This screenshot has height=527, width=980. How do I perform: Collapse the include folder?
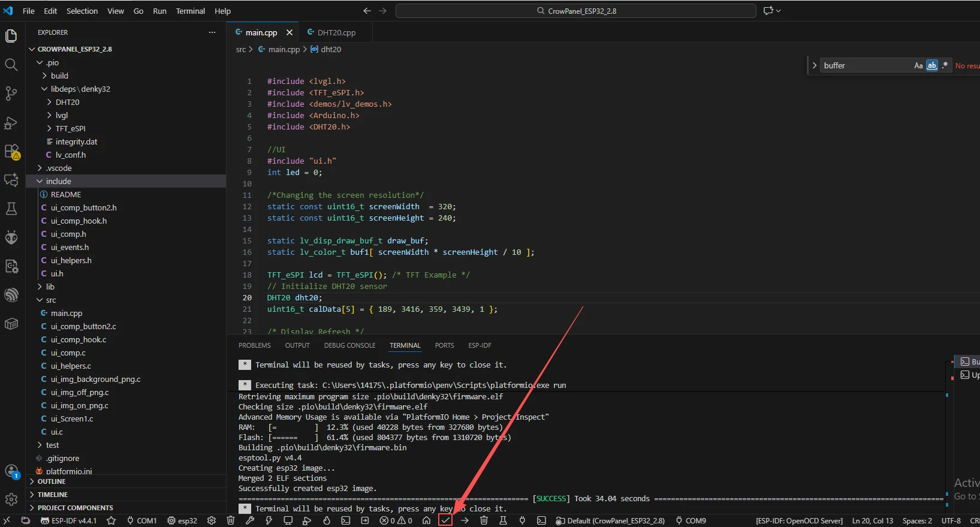point(58,181)
